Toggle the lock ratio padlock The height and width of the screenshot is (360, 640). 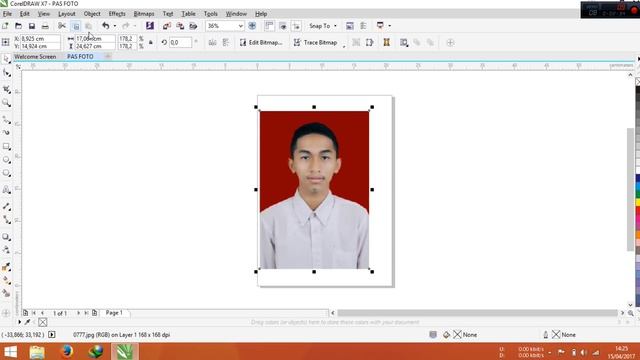[x=151, y=42]
